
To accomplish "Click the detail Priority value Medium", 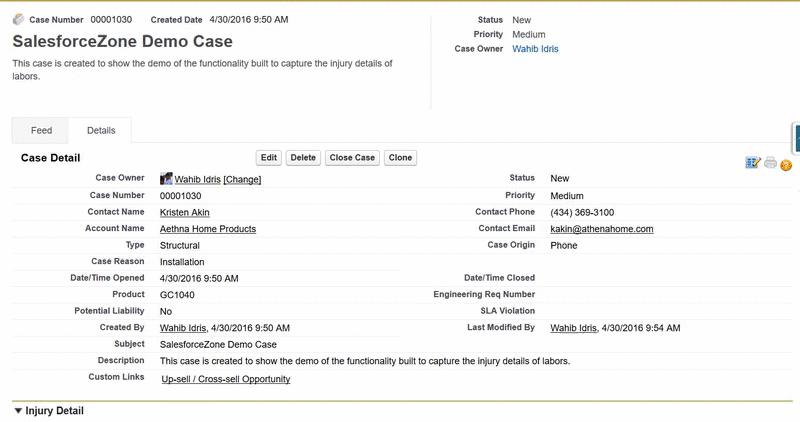I will pyautogui.click(x=567, y=196).
